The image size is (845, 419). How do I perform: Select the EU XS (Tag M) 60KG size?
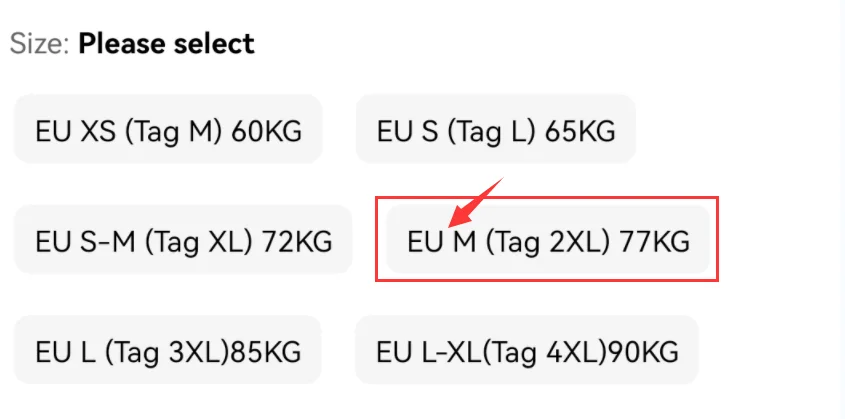[x=167, y=130]
